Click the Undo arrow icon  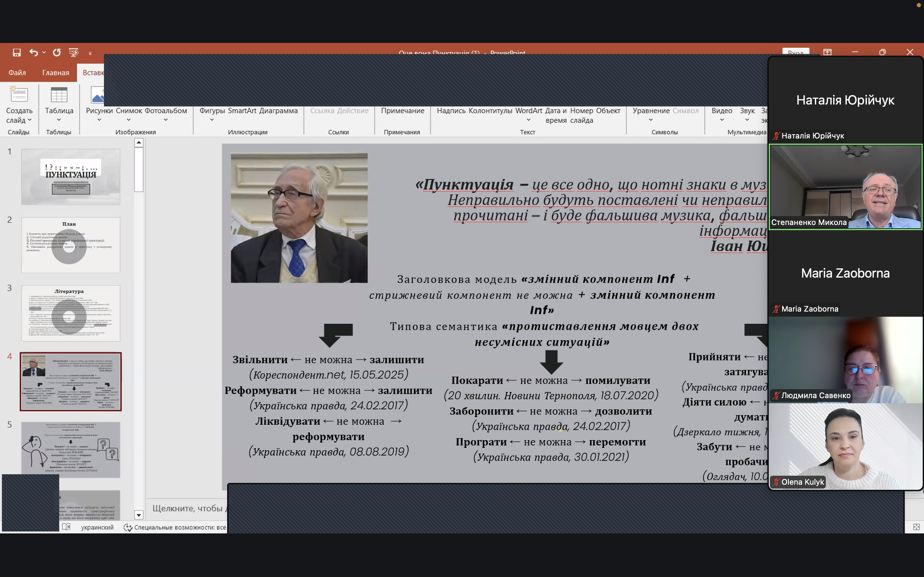click(x=34, y=53)
